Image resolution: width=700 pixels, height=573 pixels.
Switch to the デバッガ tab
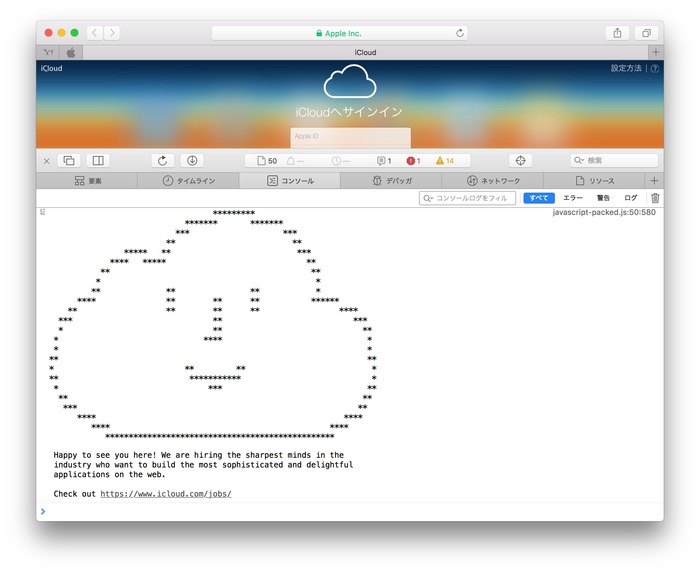point(391,181)
